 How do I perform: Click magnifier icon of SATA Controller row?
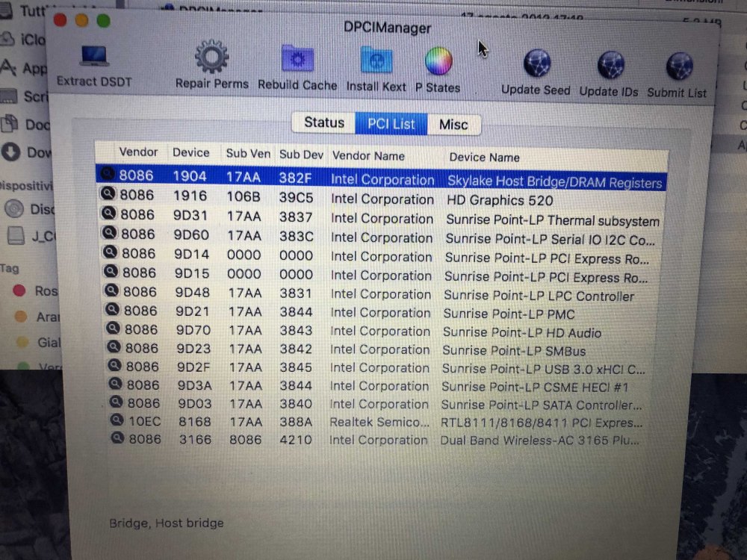click(117, 402)
